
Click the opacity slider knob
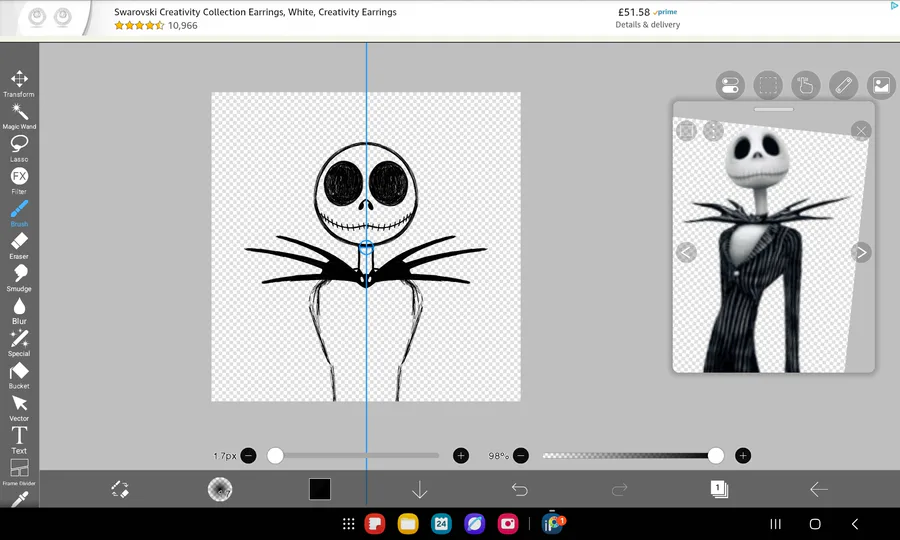[716, 456]
